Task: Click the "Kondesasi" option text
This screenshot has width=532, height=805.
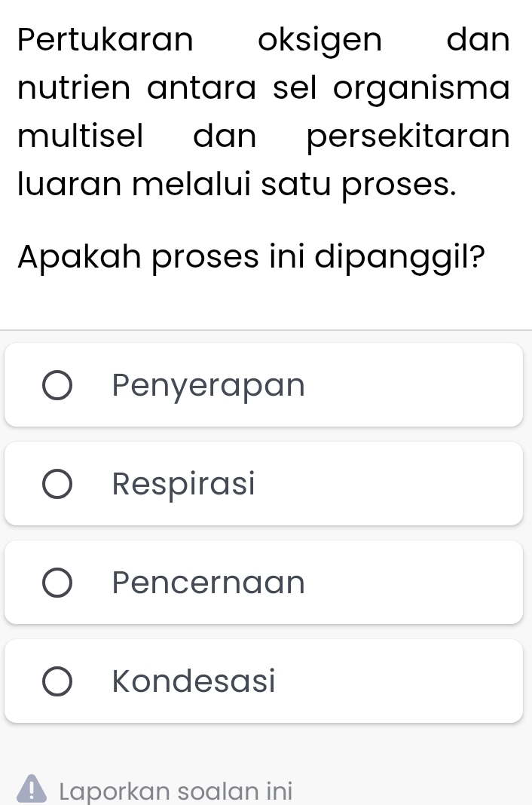Action: coord(194,681)
